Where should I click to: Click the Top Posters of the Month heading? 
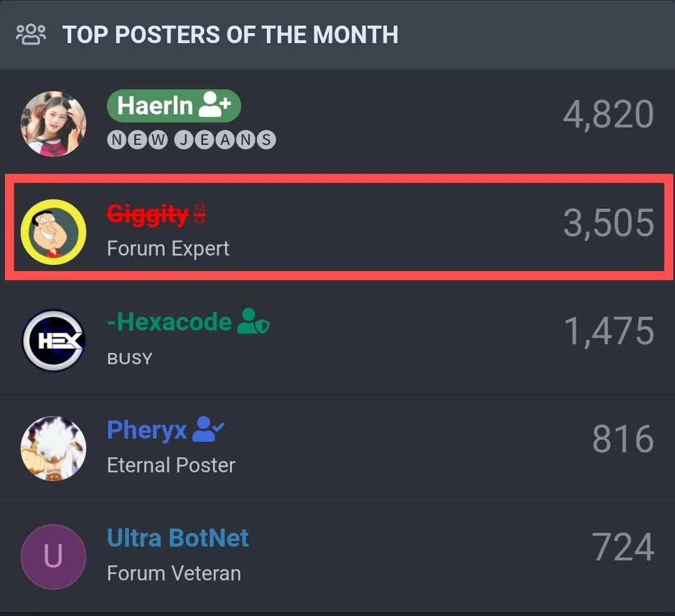[x=230, y=34]
